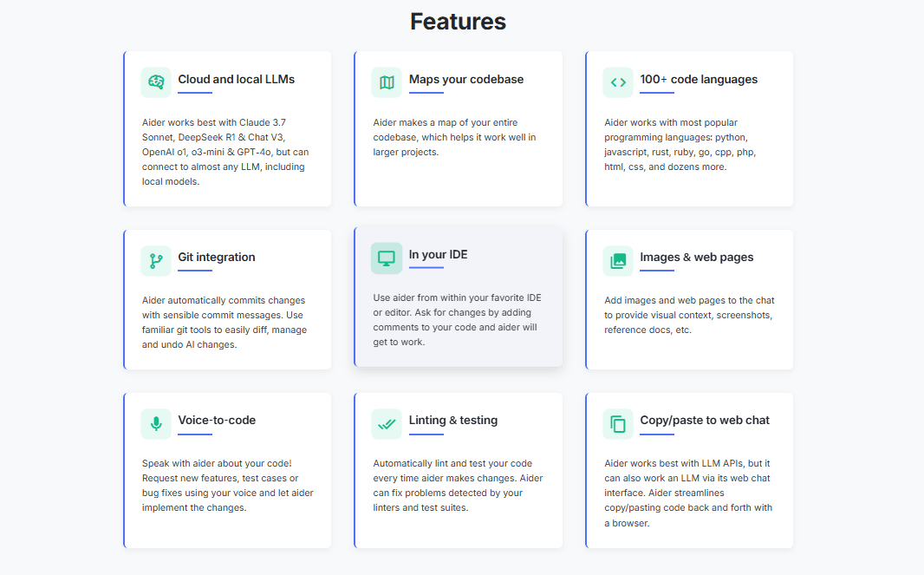This screenshot has height=575, width=924.
Task: Click the In your IDE description text
Action: point(458,320)
